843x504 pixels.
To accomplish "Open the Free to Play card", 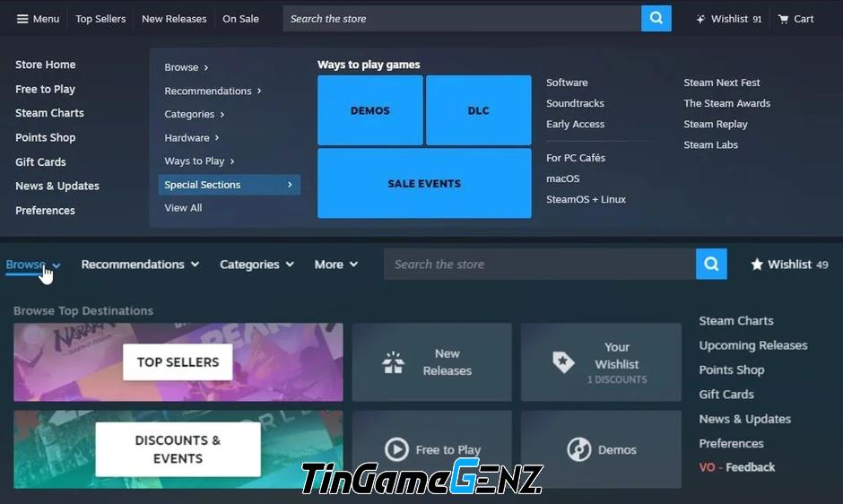I will pyautogui.click(x=431, y=449).
